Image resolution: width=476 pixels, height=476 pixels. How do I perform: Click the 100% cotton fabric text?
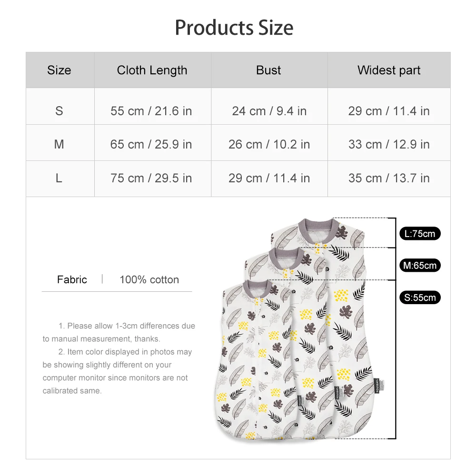coord(149,280)
